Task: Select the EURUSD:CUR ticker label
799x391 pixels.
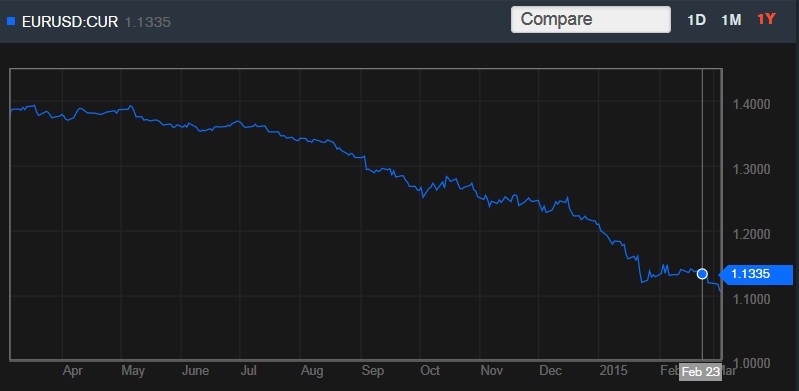Action: pos(70,22)
